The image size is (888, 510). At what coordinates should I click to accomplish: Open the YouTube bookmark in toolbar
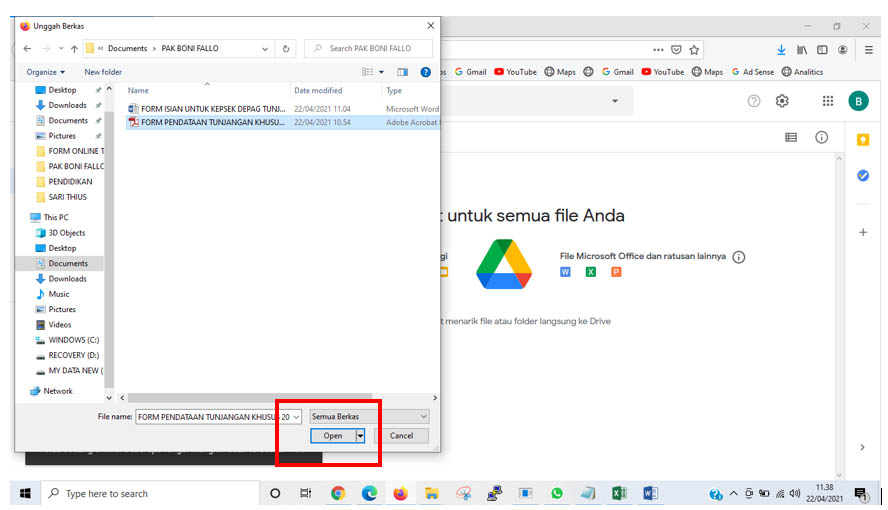click(515, 72)
